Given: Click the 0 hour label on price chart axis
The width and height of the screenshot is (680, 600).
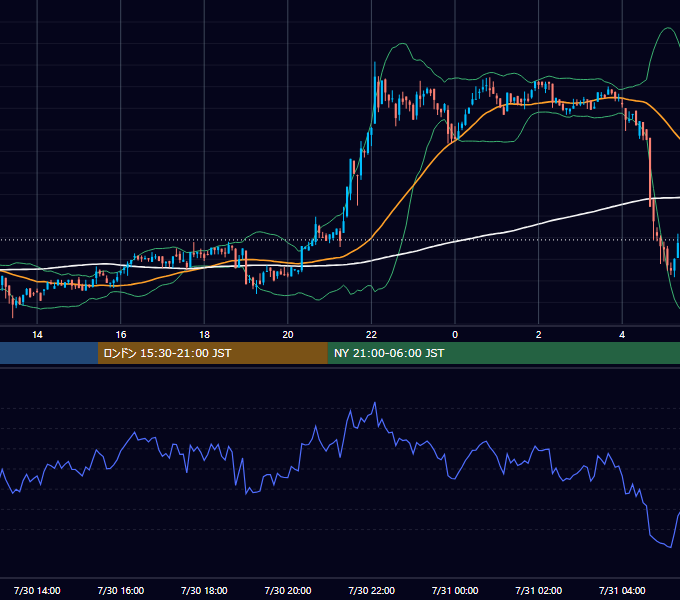Looking at the screenshot, I should [x=455, y=335].
